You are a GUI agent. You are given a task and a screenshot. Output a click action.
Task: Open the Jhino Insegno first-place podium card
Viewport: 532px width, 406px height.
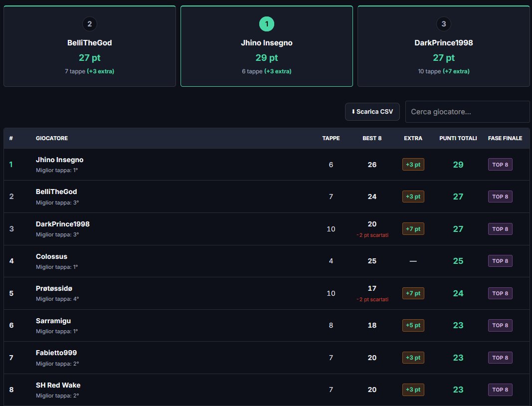(267, 46)
